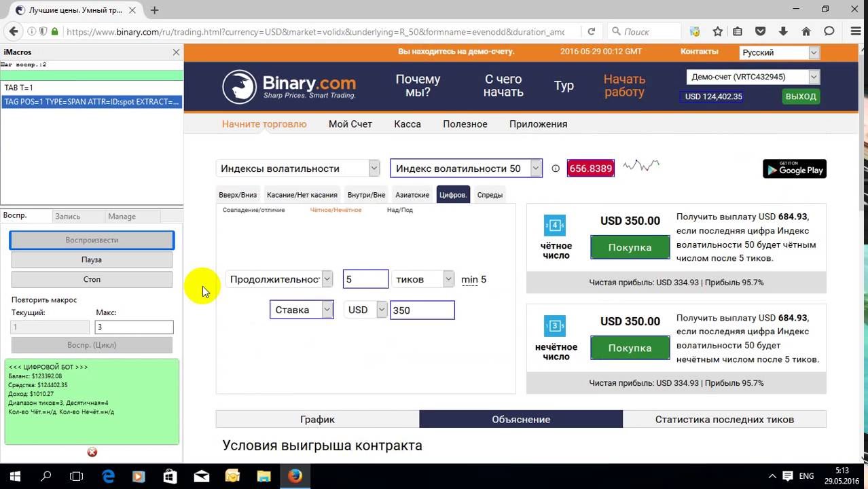868x489 pixels.
Task: Open the bookmarks list icon in toolbar
Action: [x=738, y=31]
